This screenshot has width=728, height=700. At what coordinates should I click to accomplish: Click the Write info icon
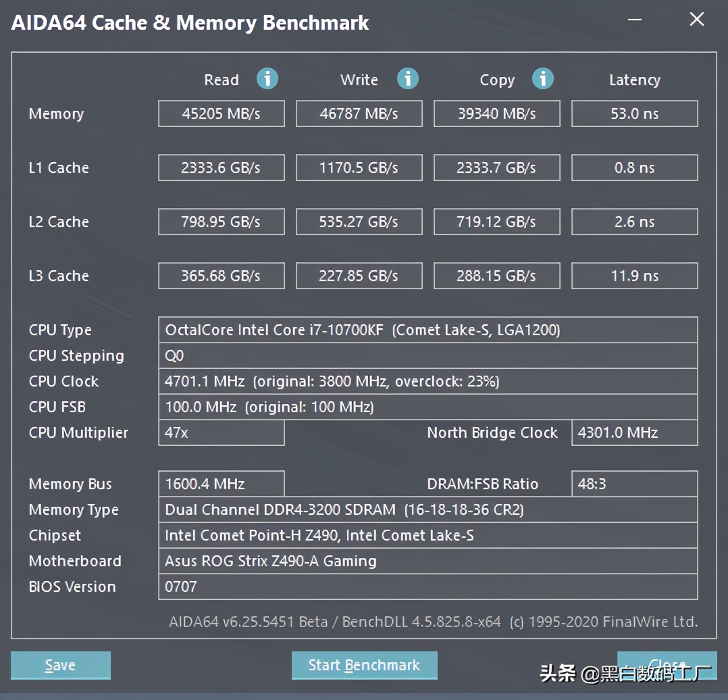click(408, 78)
